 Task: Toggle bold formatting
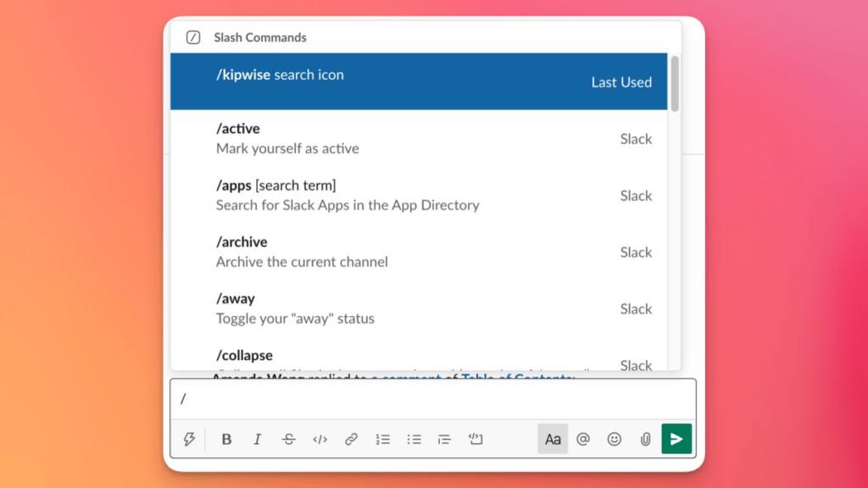pos(226,439)
